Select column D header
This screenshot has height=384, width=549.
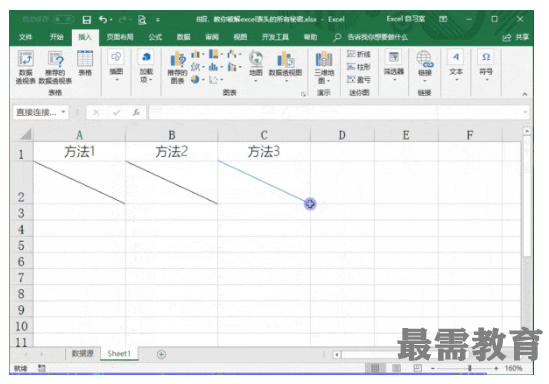click(342, 135)
